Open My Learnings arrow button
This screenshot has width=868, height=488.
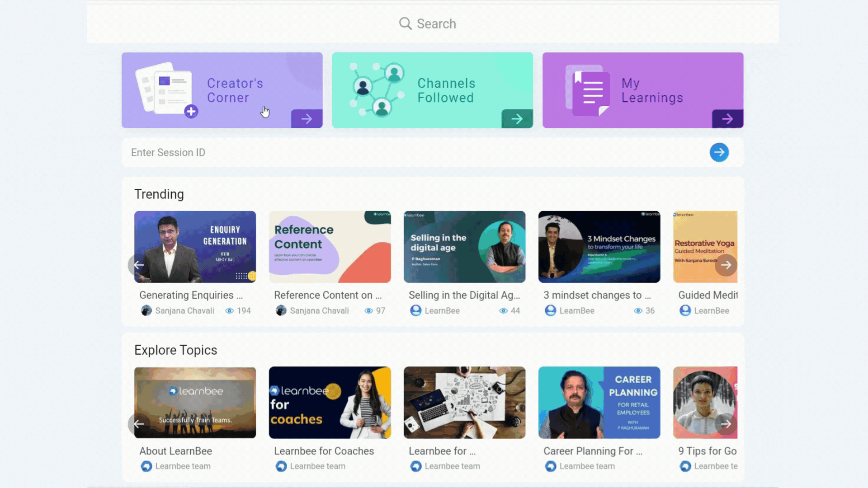click(x=727, y=119)
